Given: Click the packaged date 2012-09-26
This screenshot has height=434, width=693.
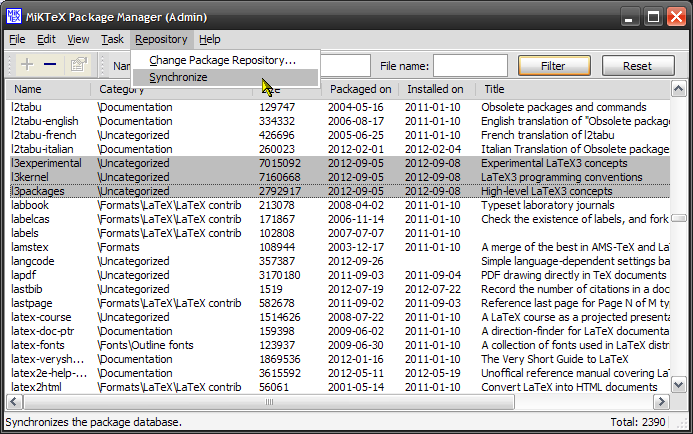Looking at the screenshot, I should (356, 261).
